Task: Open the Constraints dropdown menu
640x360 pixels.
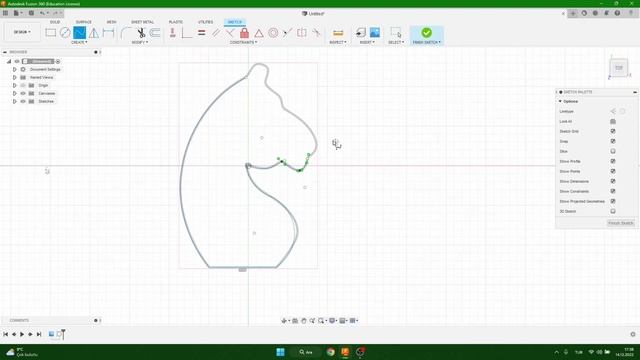Action: 243,42
